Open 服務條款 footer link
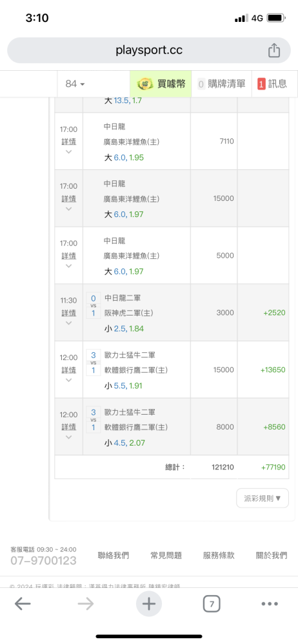This screenshot has width=298, height=644. pyautogui.click(x=219, y=556)
